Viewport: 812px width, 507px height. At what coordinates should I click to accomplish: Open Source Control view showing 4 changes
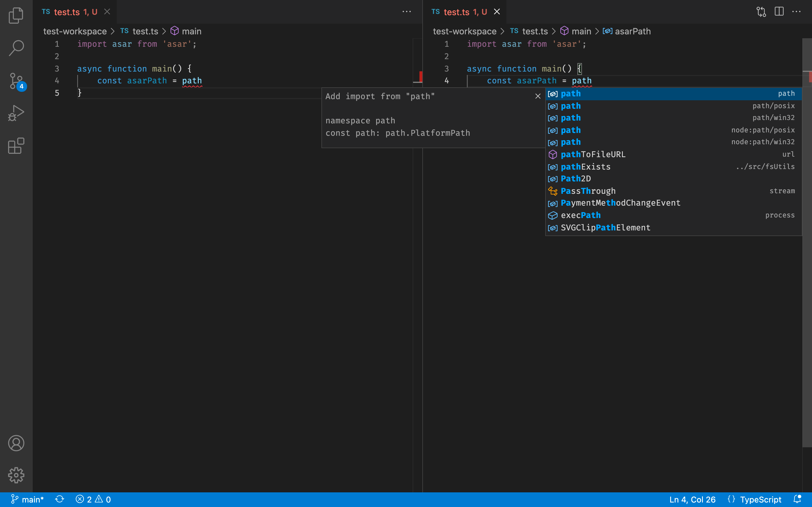point(16,81)
